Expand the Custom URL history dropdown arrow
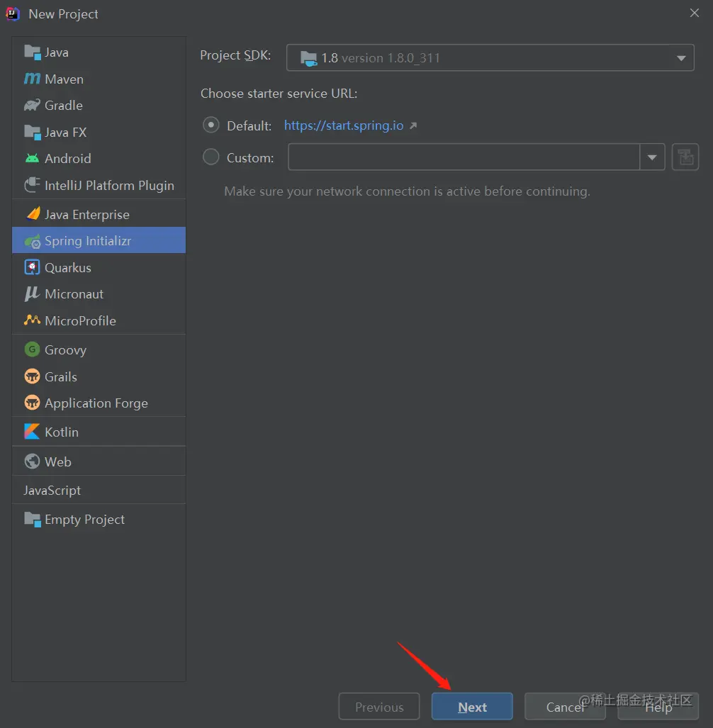This screenshot has height=728, width=713. click(x=652, y=157)
